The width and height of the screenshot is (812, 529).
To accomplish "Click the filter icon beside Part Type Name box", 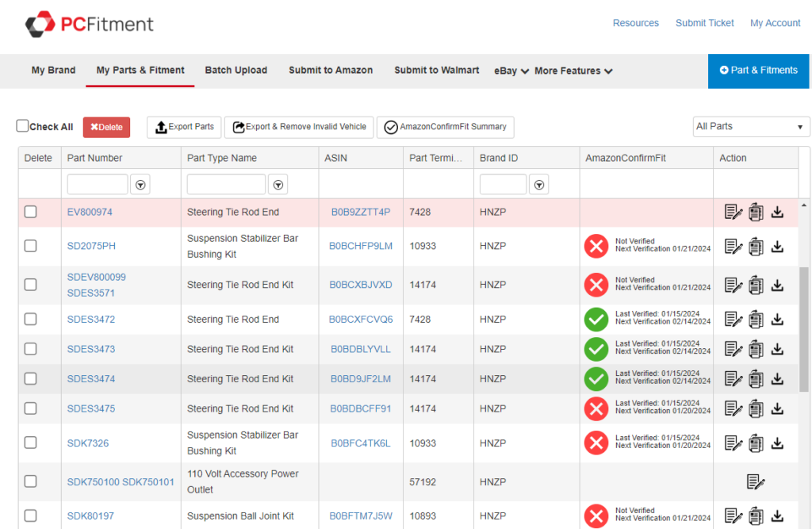I will tap(278, 185).
